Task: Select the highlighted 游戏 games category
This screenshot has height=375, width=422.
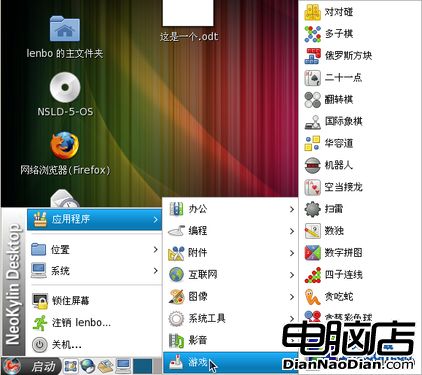Action: pyautogui.click(x=230, y=362)
